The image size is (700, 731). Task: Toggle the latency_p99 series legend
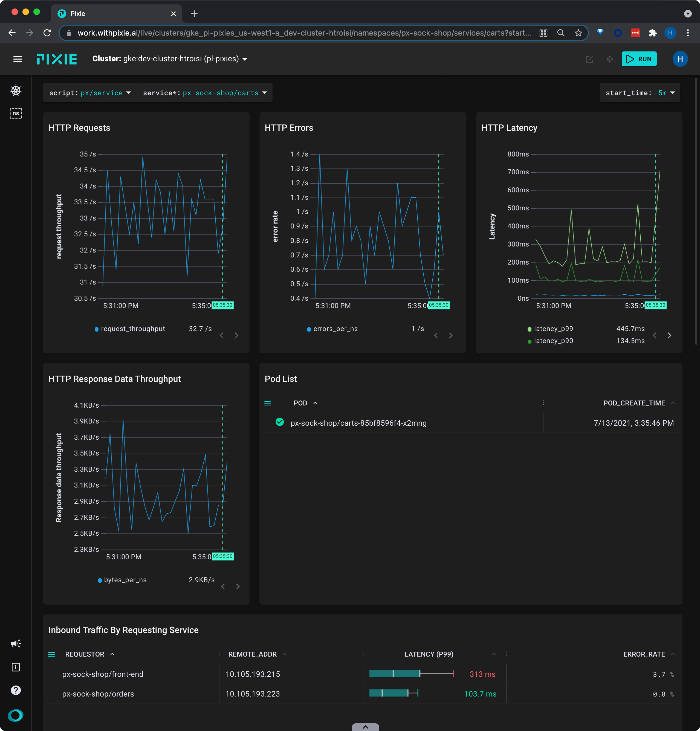553,329
